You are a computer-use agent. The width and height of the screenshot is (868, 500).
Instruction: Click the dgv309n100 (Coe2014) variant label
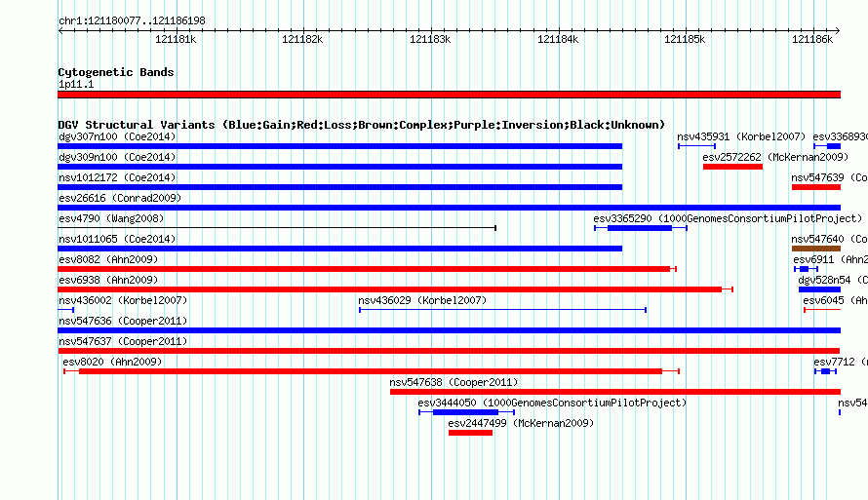pos(117,157)
